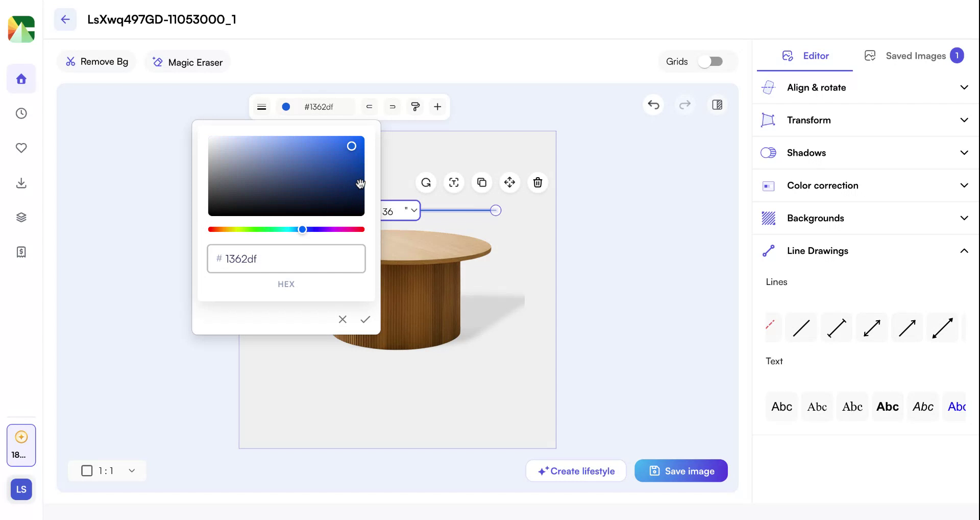Confirm color with the checkmark
Screen dimensions: 980x520
click(x=365, y=319)
